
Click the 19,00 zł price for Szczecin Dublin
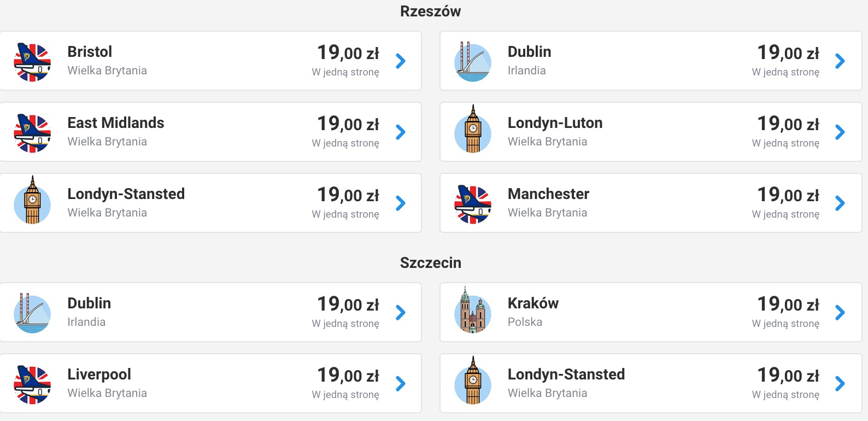(348, 304)
